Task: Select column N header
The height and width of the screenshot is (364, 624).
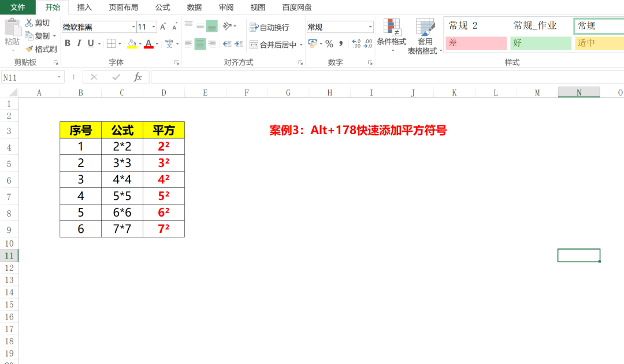Action: 578,92
